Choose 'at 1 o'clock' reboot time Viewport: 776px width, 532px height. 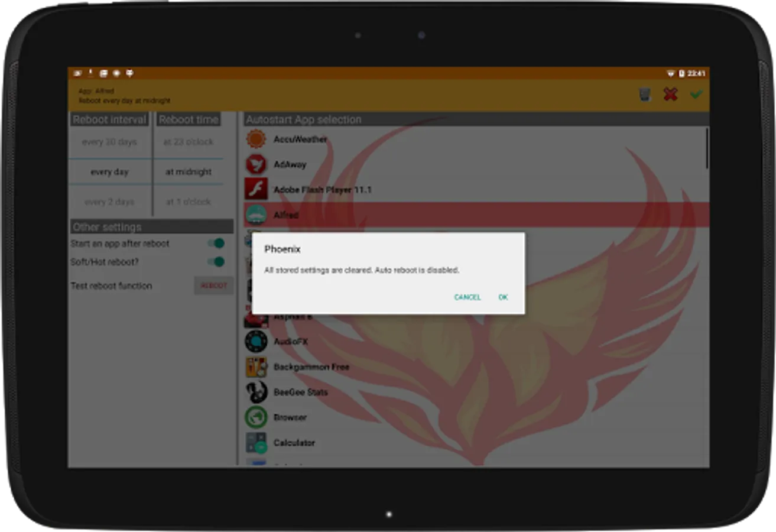[x=189, y=202]
